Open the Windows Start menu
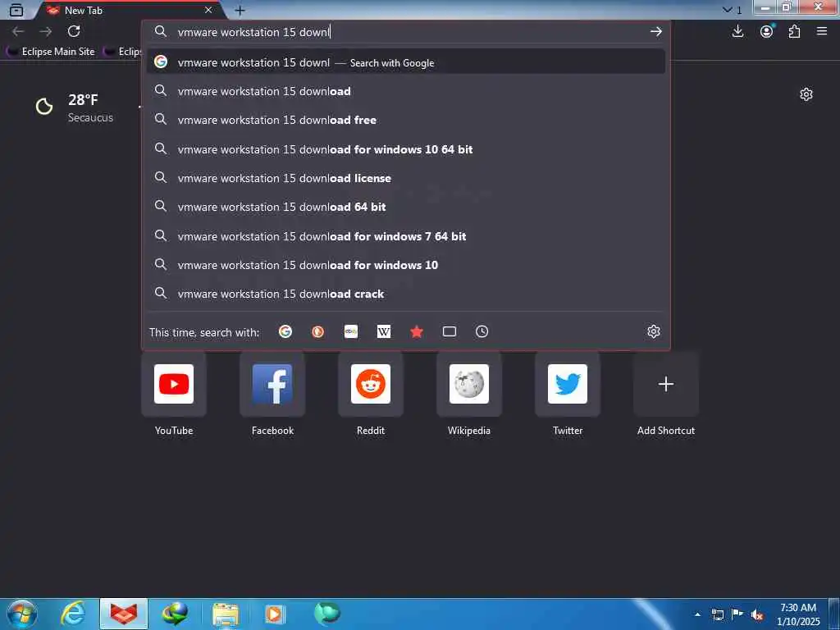840x630 pixels. pyautogui.click(x=22, y=614)
